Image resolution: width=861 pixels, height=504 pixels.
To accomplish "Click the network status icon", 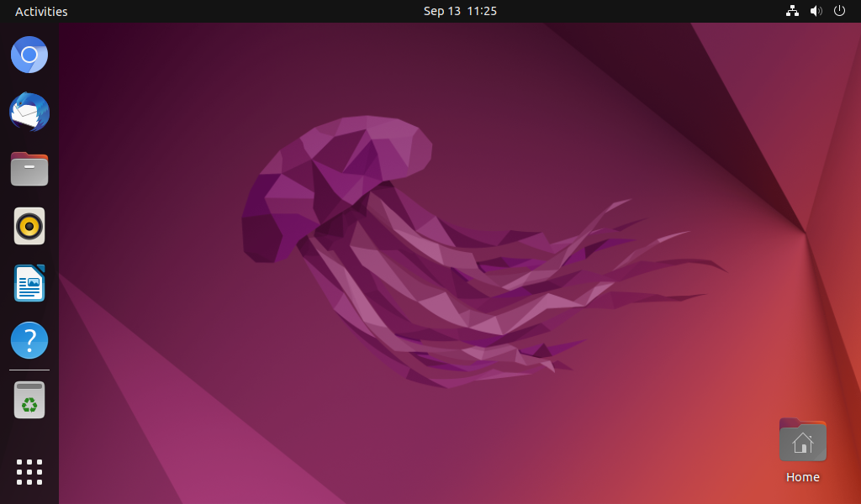I will (792, 11).
